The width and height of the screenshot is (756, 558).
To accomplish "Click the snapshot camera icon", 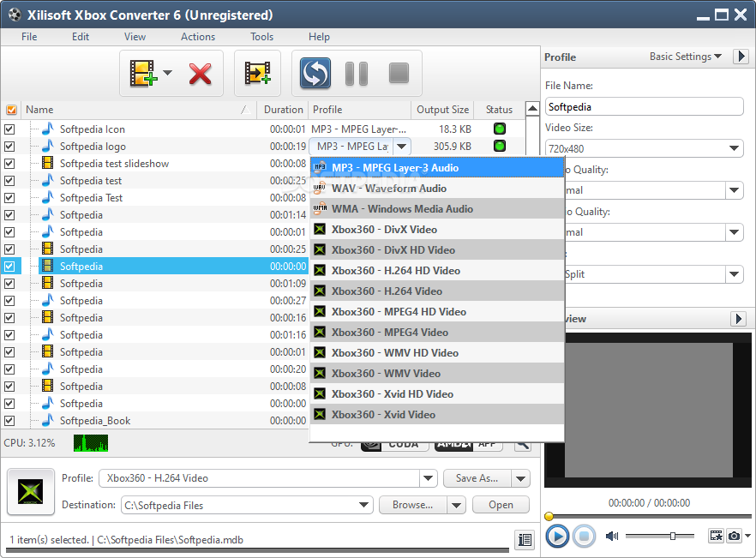I will tap(734, 536).
